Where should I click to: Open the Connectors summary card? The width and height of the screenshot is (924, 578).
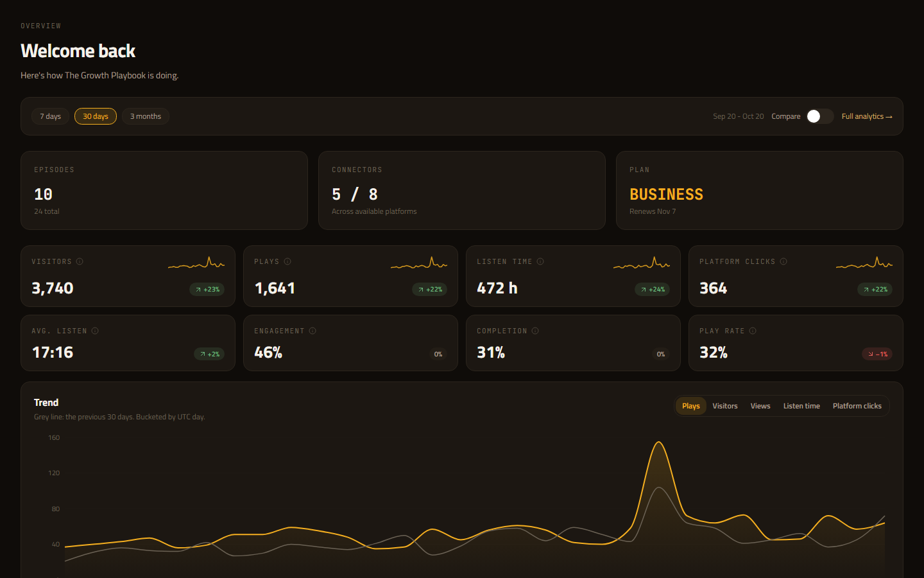click(462, 190)
